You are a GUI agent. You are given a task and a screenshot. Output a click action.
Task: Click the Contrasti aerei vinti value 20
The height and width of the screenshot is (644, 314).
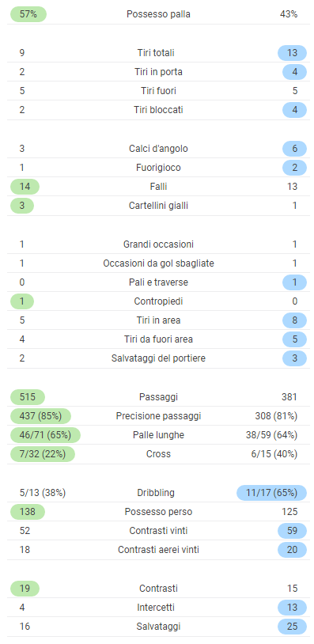[x=292, y=550]
